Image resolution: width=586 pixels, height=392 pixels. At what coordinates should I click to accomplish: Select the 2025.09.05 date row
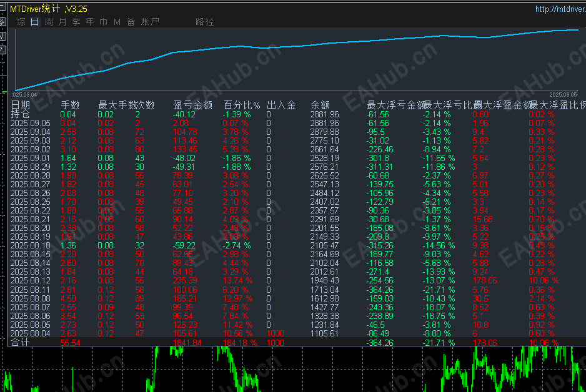point(30,123)
